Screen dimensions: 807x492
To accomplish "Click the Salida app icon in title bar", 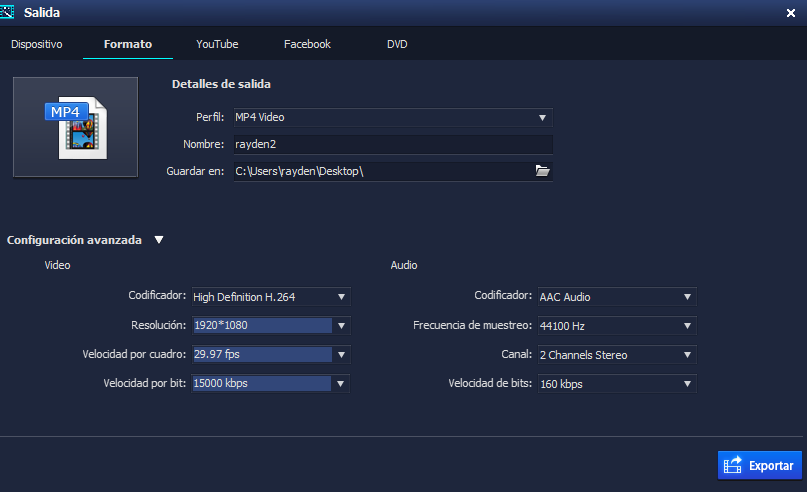I will click(x=10, y=11).
